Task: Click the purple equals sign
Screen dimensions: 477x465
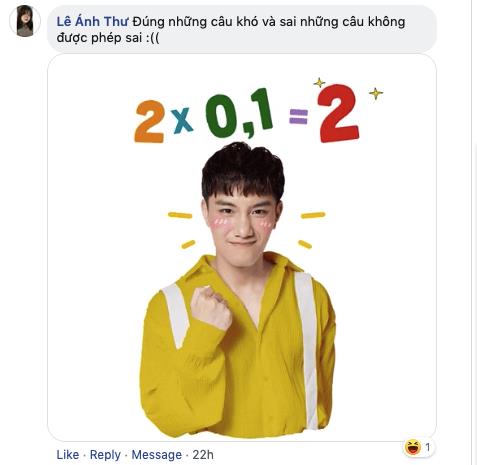Action: [x=298, y=117]
